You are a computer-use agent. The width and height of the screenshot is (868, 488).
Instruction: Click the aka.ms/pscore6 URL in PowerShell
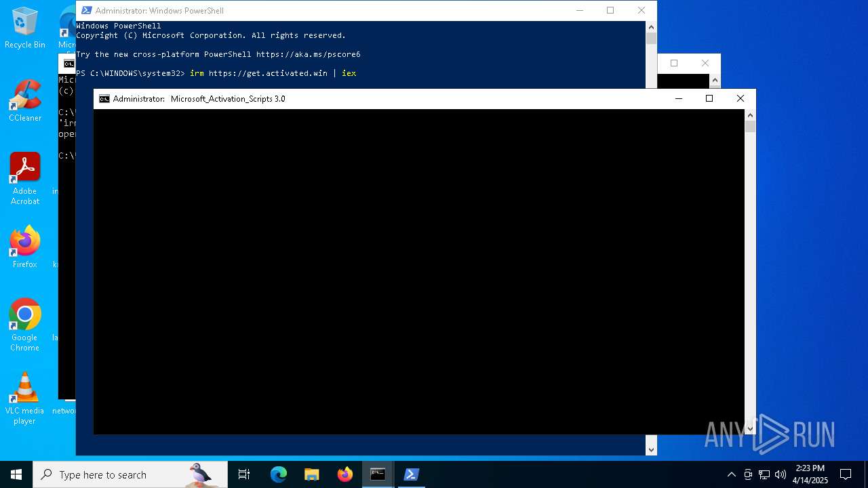309,54
